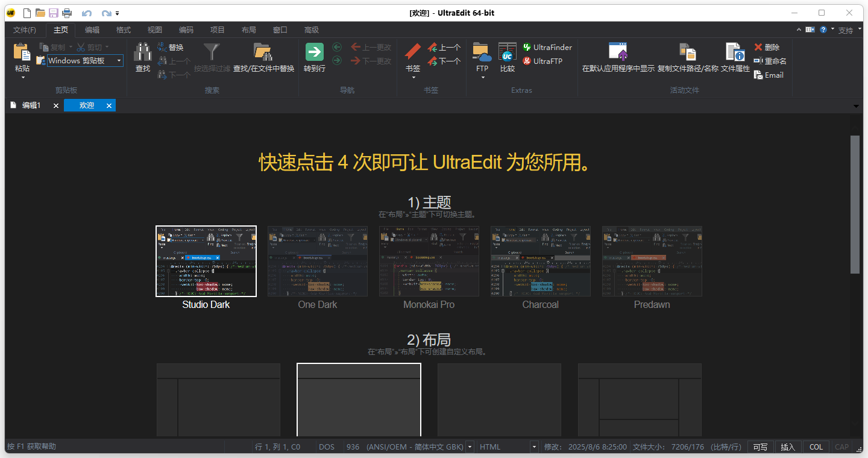Expand the quick access toolbar customize arrow
868x458 pixels.
117,13
